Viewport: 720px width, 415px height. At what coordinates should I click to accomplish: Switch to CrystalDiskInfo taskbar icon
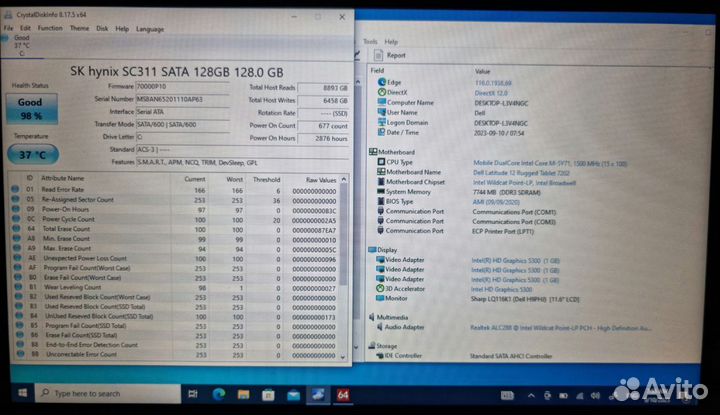coord(318,395)
